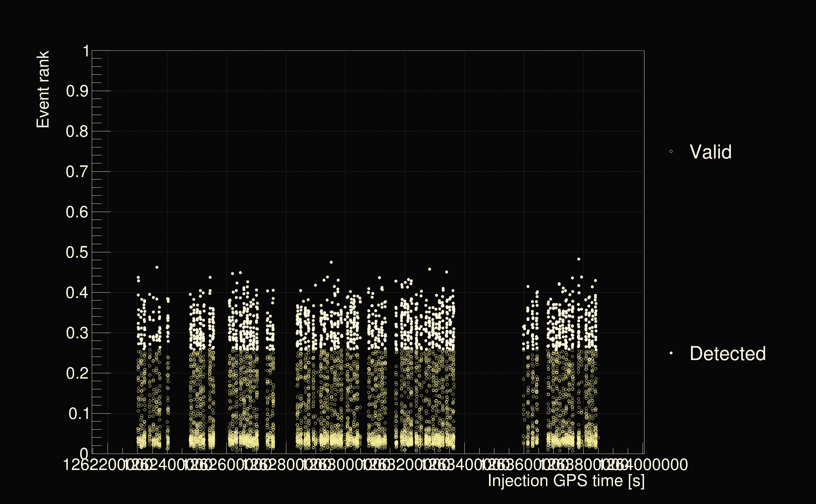Click the 0.9 y-axis tick label

(77, 91)
